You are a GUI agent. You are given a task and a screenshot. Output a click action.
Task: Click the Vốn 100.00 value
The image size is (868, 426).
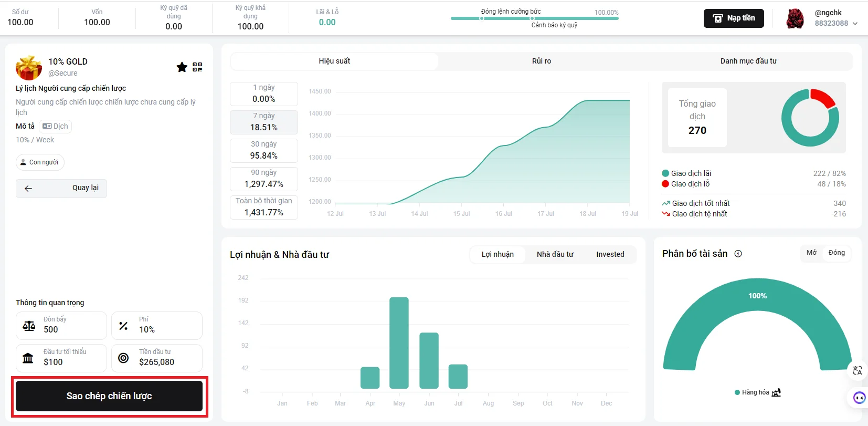97,22
